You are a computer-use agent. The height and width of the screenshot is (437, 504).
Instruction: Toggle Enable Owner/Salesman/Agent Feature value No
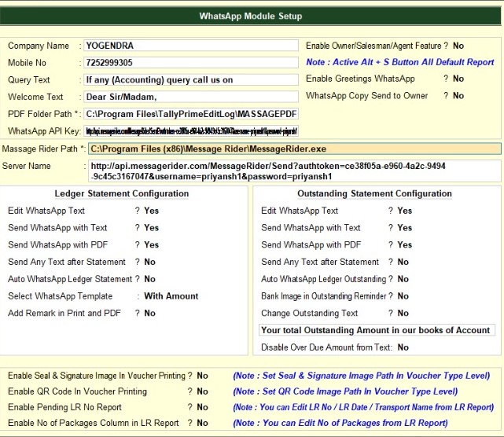point(458,46)
